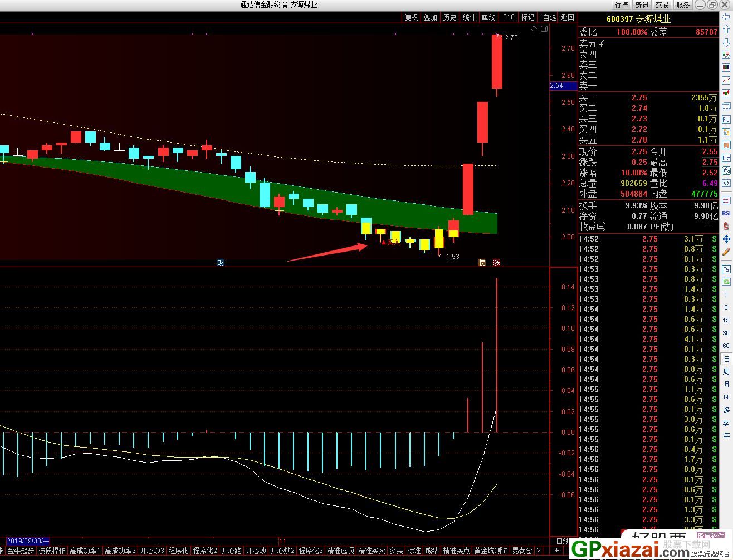733x560 pixels.
Task: Open the f(x) formula icon in the sidebar
Action: click(x=726, y=170)
